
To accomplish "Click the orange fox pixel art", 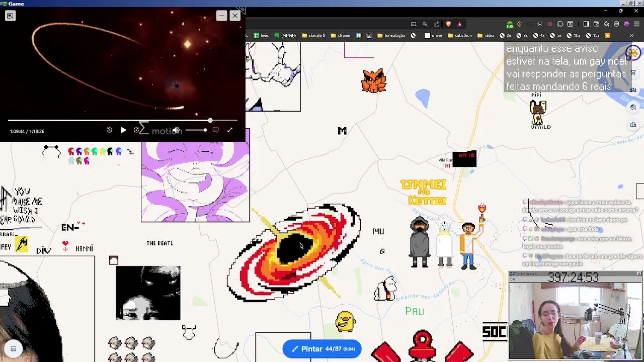I will (374, 80).
